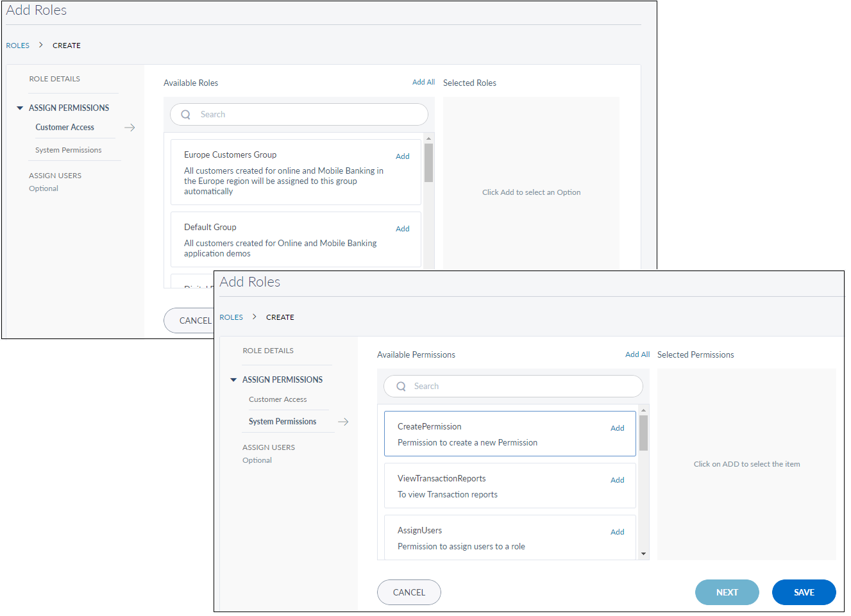
Task: Collapse ASSIGN PERMISSIONS in the front window
Action: (x=233, y=380)
